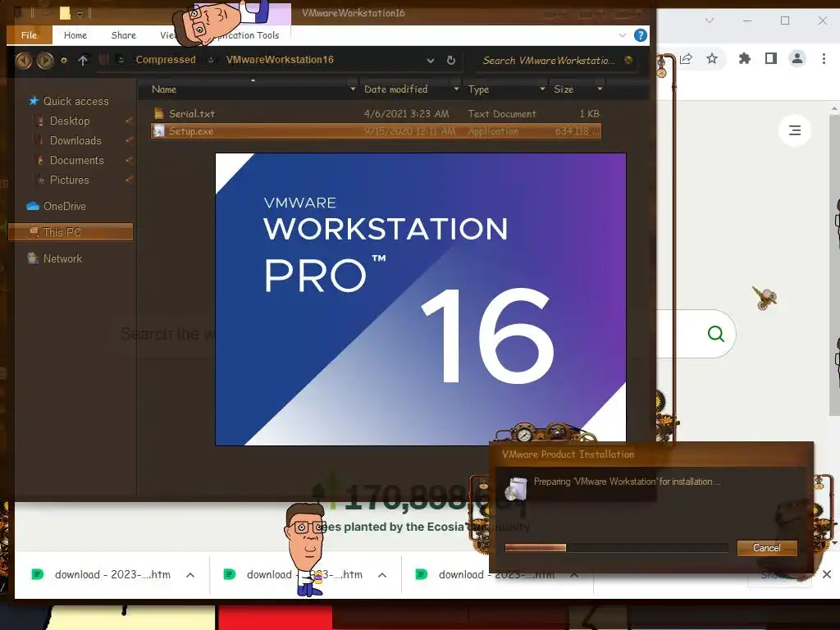The height and width of the screenshot is (630, 840).
Task: Click the Explorer help question mark icon
Action: point(640,35)
